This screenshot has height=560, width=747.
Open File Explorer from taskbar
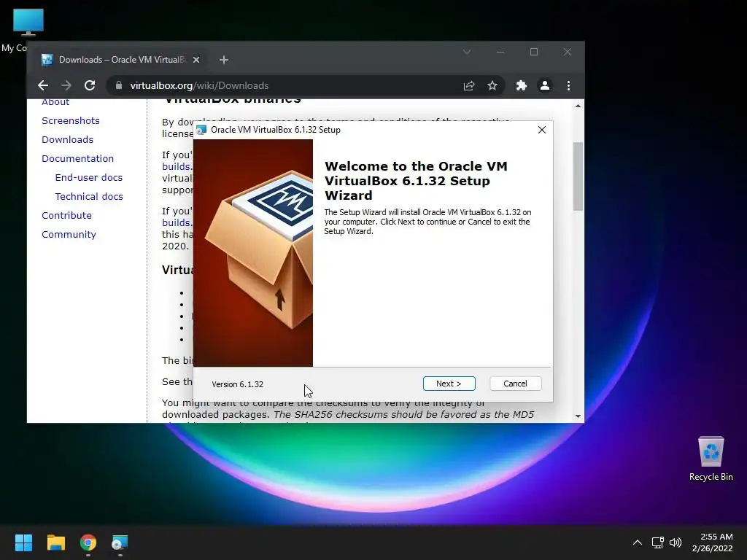coord(55,542)
